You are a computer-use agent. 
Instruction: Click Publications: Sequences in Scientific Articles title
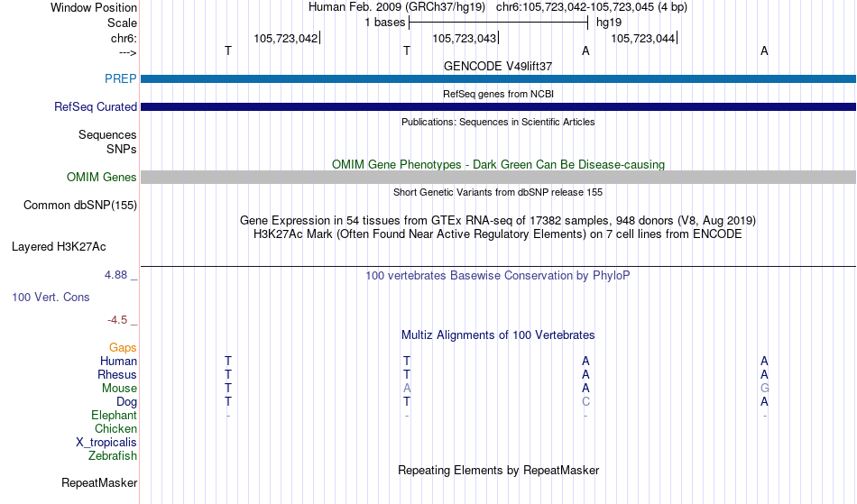[498, 122]
